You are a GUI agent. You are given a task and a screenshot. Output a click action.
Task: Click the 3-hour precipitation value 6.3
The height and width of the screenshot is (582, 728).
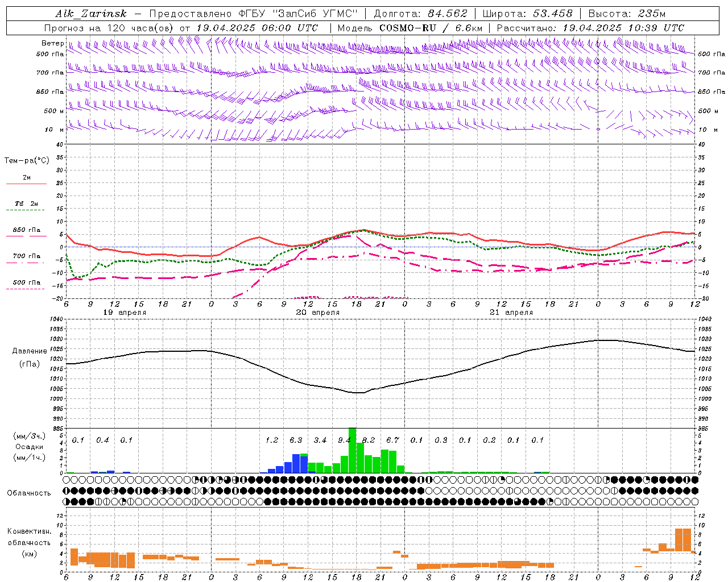(296, 440)
